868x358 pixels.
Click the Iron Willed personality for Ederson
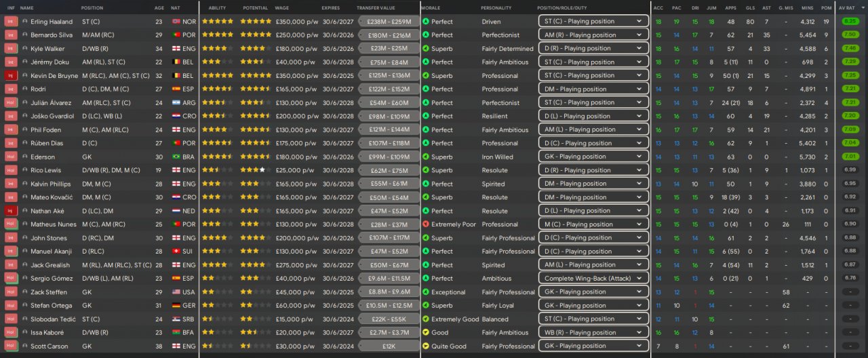point(498,157)
